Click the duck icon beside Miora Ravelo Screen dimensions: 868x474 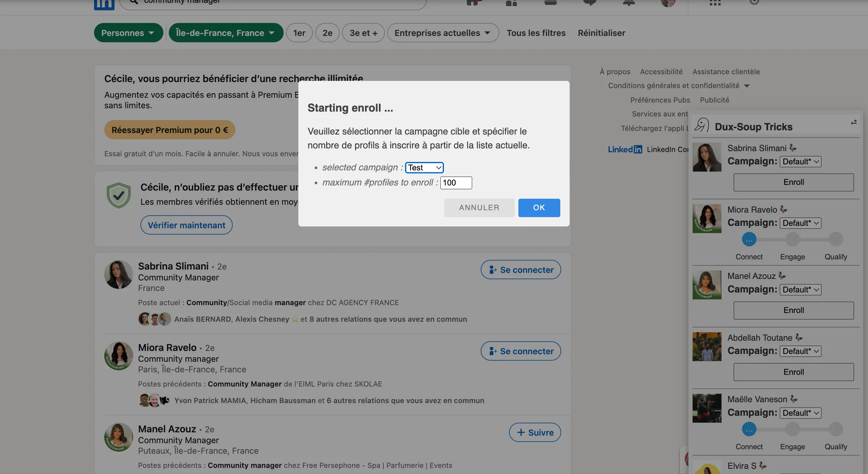coord(783,209)
